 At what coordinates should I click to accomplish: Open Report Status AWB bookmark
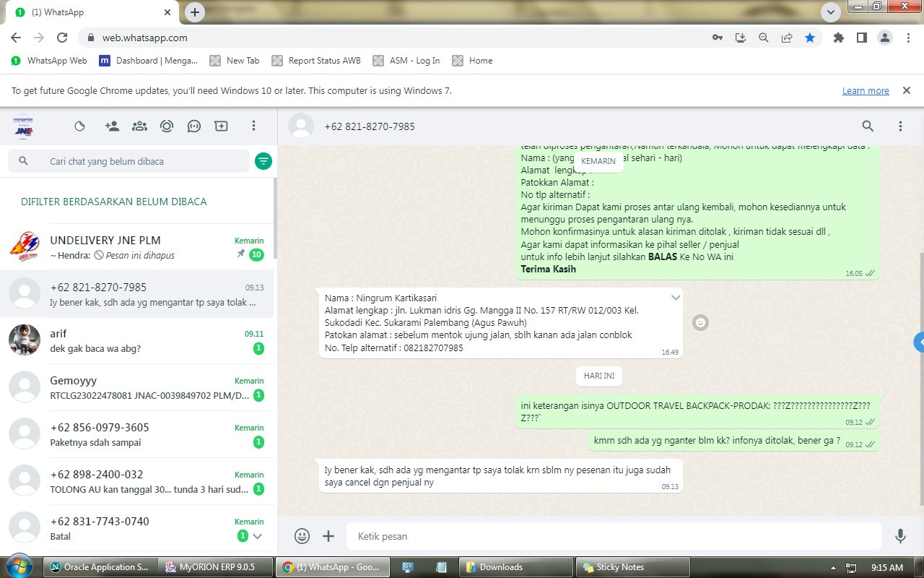point(316,61)
